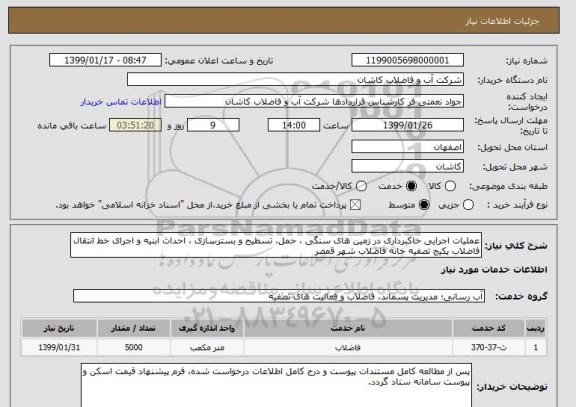Click the remaining days field showing 9

(x=213, y=125)
